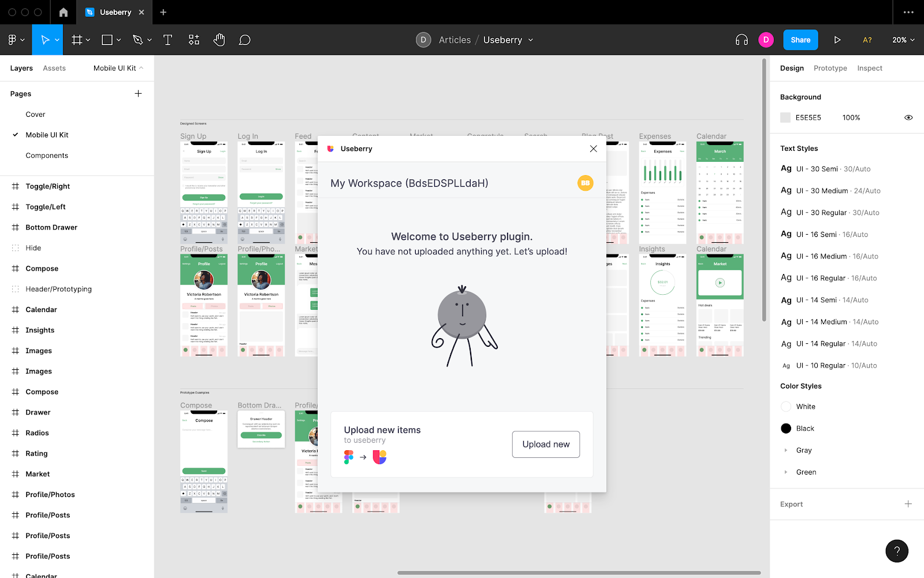Screen dimensions: 924x578
Task: Open the Components page
Action: click(47, 155)
